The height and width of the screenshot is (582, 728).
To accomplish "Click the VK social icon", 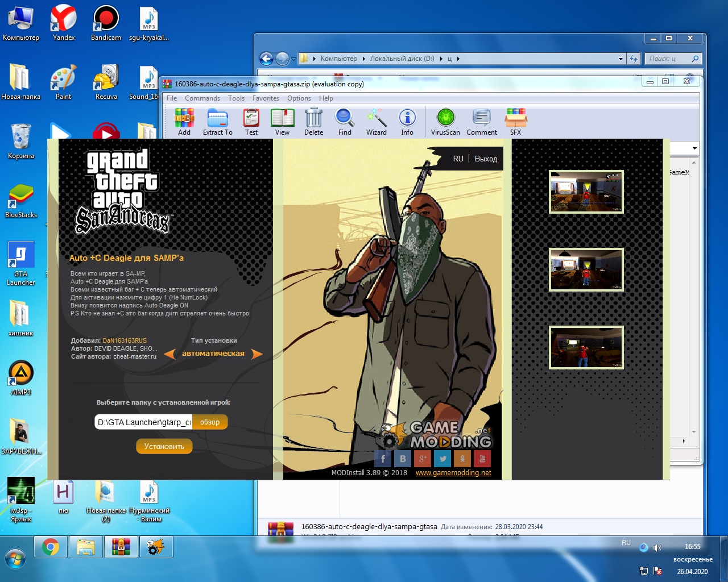I will (403, 458).
